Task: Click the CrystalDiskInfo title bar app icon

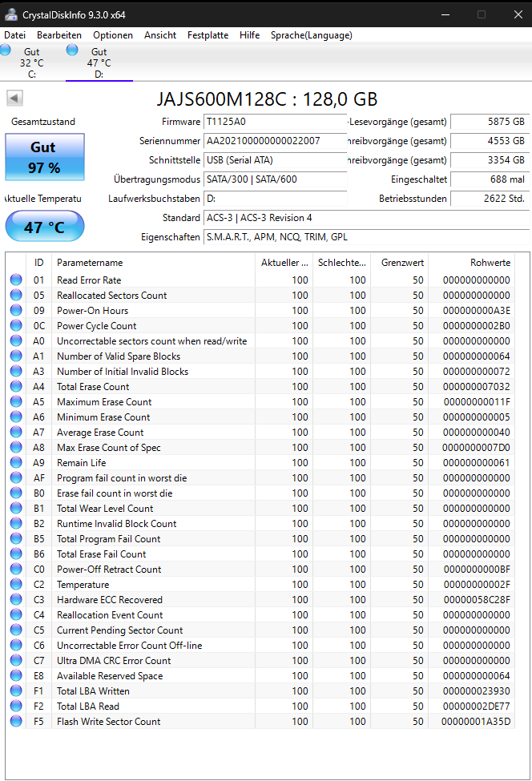Action: click(x=11, y=14)
